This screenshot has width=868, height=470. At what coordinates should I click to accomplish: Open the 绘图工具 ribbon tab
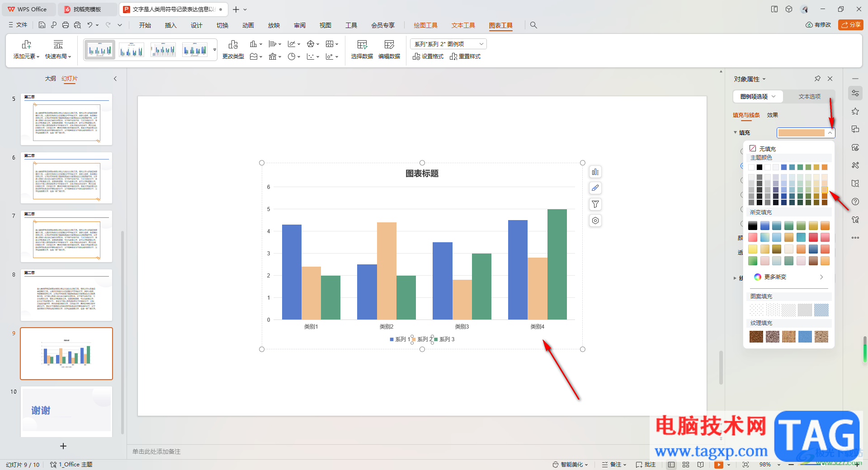pyautogui.click(x=426, y=25)
